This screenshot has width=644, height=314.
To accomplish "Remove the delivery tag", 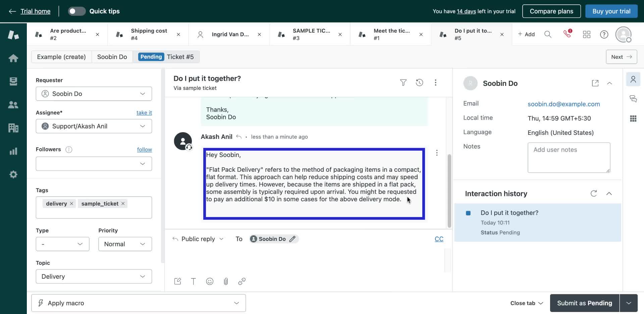I will coord(71,204).
